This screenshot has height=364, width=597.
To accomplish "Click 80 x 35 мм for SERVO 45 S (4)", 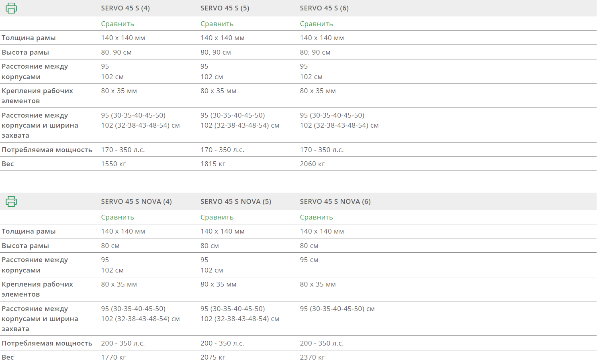I will 119,91.
